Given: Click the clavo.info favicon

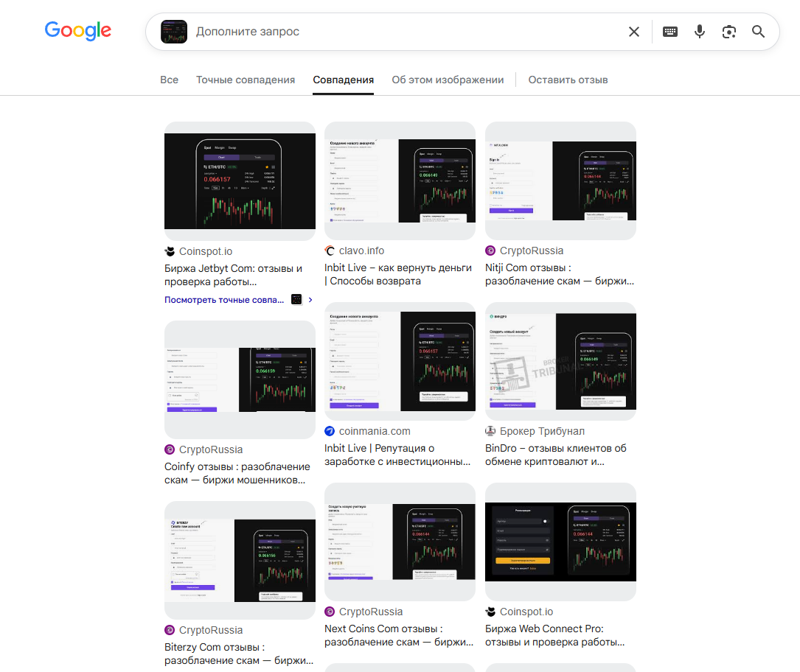Looking at the screenshot, I should (x=330, y=251).
